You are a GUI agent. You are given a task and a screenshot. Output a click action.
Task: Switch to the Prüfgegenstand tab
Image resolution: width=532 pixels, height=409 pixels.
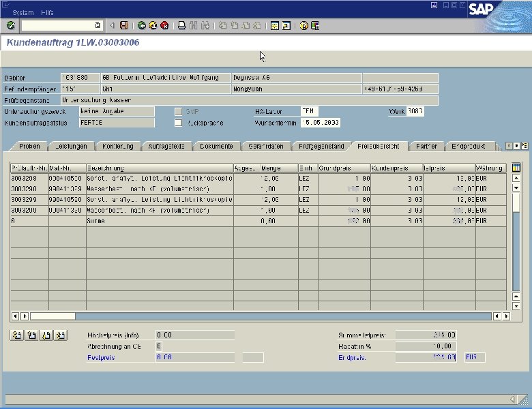[321, 146]
